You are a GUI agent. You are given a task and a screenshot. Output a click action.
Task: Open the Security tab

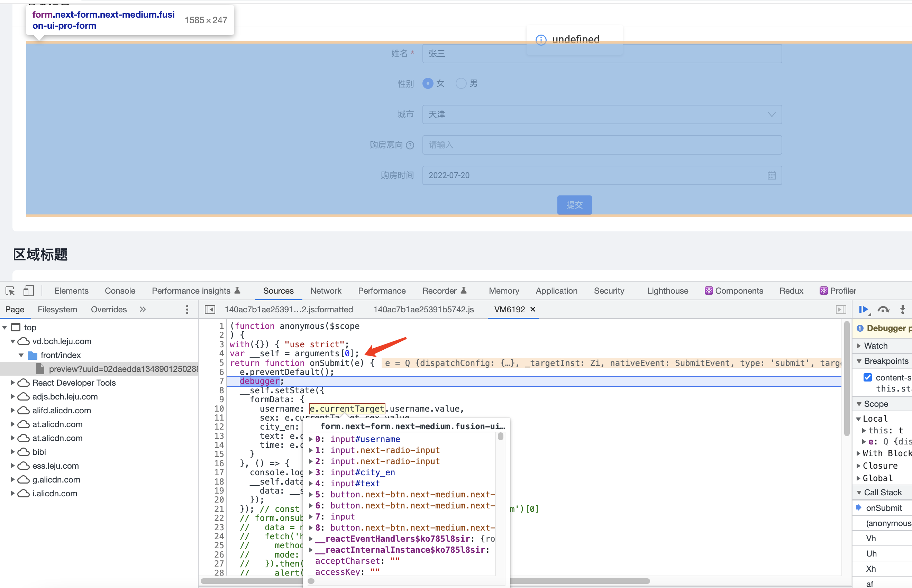pyautogui.click(x=609, y=291)
